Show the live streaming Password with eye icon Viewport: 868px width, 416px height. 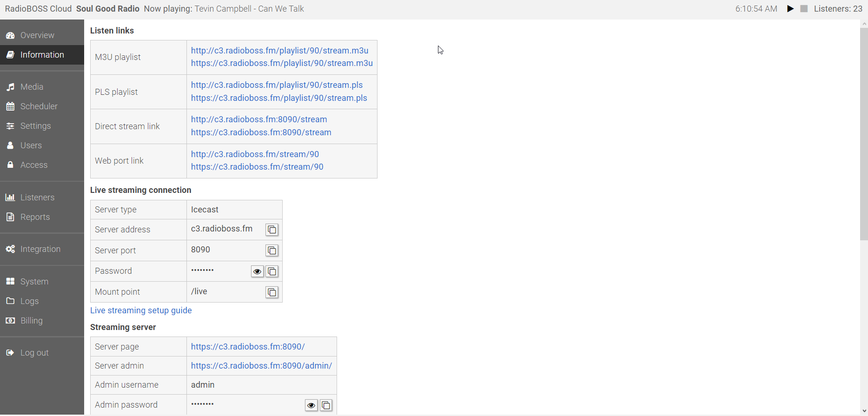(x=257, y=271)
